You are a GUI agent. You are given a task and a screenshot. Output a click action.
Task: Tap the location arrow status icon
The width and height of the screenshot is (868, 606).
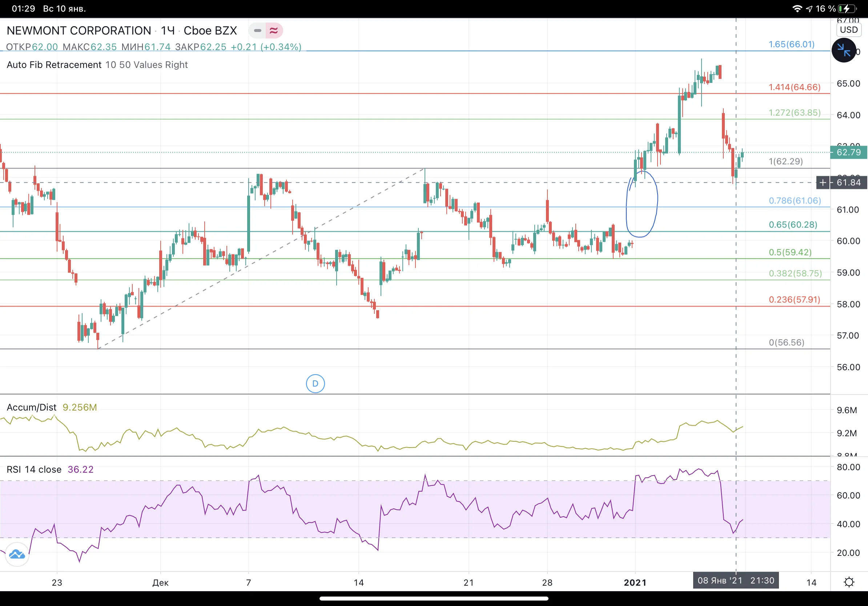click(x=809, y=9)
